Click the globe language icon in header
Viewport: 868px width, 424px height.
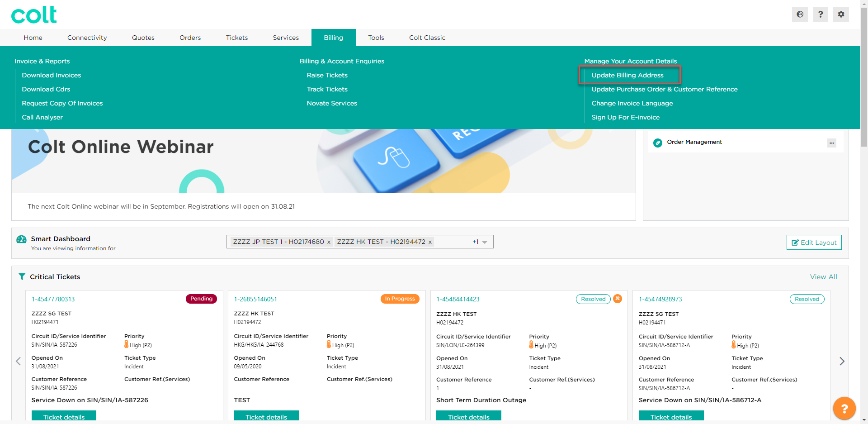click(800, 14)
